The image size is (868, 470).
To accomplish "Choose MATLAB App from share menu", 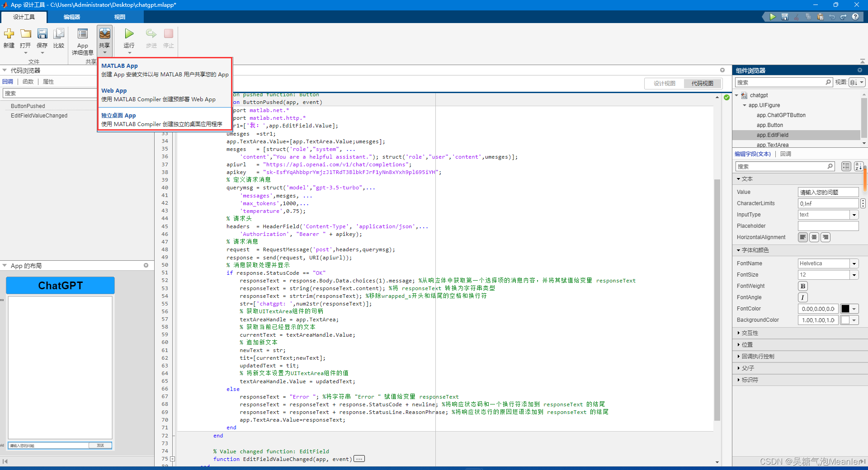I will (165, 70).
